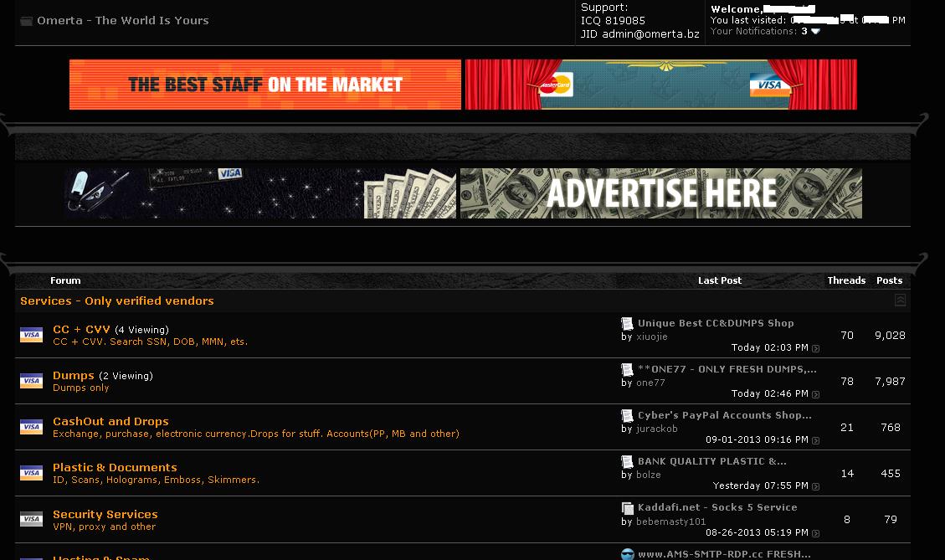Click the threads count 78
945x560 pixels.
tap(847, 381)
